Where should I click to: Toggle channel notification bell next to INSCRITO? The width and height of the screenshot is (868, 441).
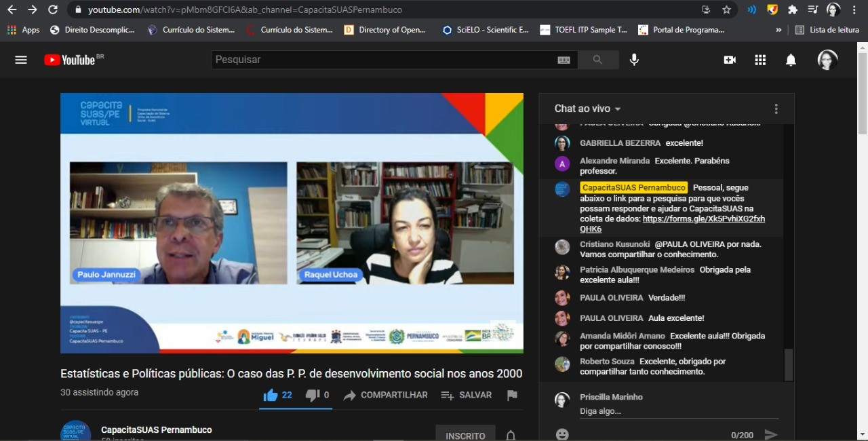point(511,436)
